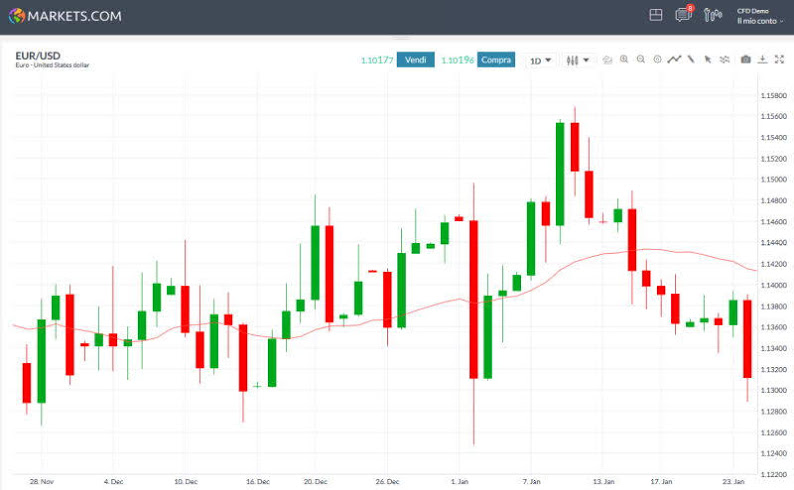
Task: Click the zoom in magnifier icon
Action: tap(624, 60)
